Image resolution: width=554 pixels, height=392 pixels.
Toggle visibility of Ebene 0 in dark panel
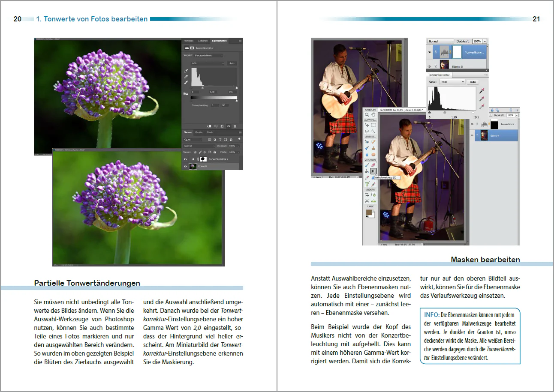click(x=185, y=166)
